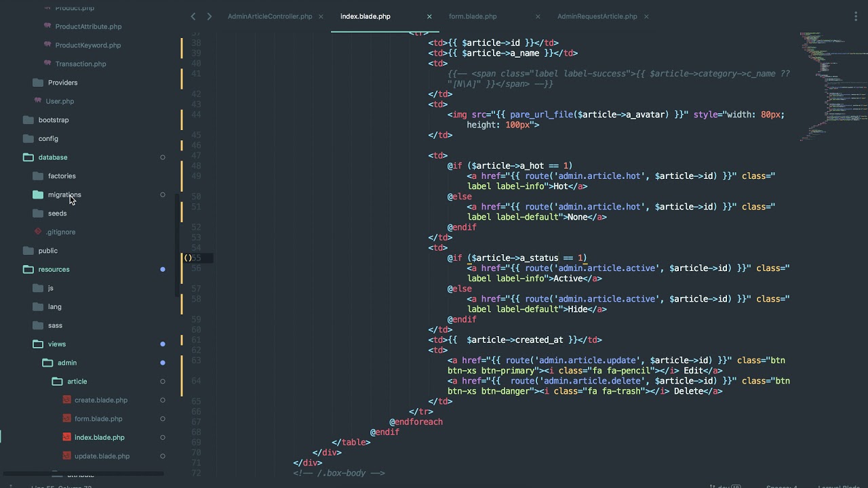Click the sidebar horizontal scrollbar
The image size is (868, 488).
82,474
